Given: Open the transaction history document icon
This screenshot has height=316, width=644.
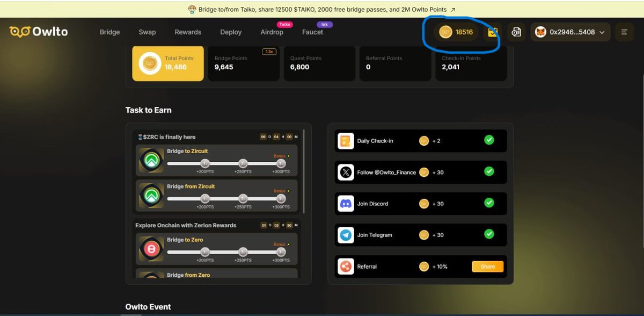Looking at the screenshot, I should pos(516,32).
